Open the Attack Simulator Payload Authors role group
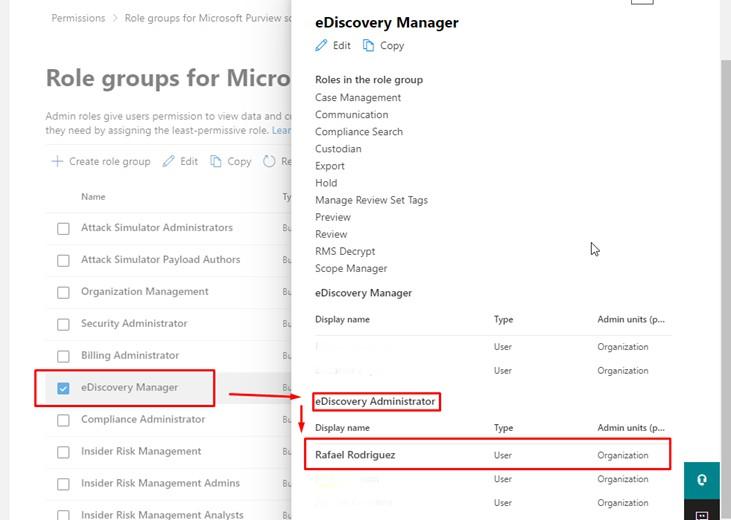The image size is (731, 520). (x=160, y=259)
